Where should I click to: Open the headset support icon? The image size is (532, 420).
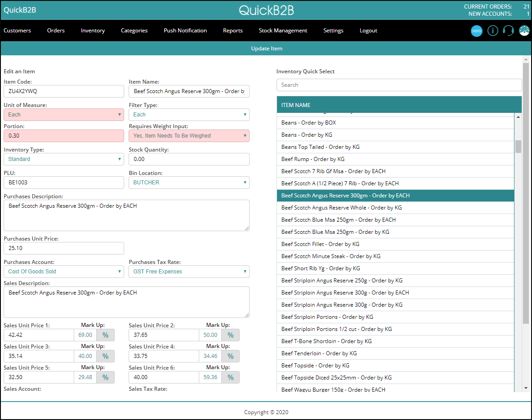coord(508,31)
